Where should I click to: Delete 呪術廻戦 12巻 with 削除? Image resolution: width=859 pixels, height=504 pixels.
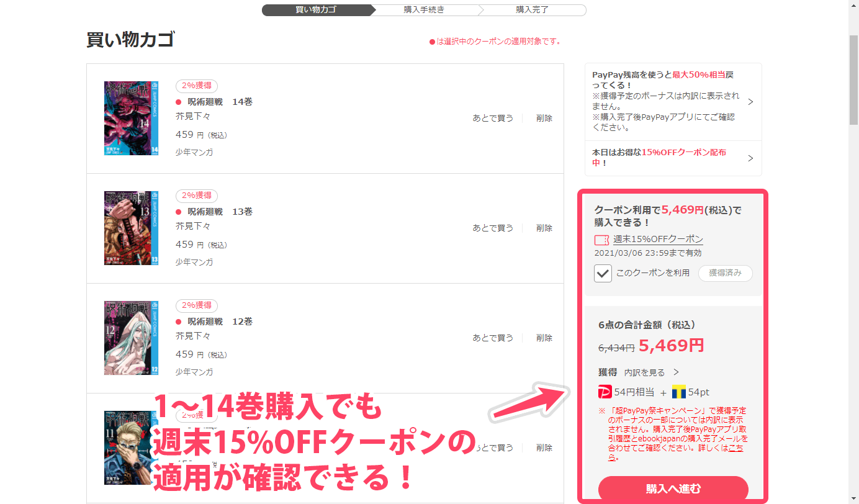[x=544, y=338]
